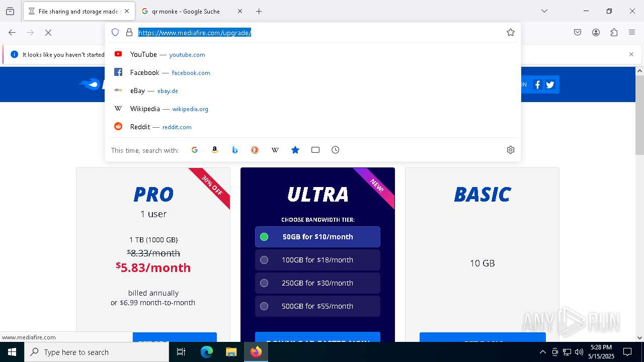This screenshot has width=644, height=362.
Task: View site padlock security info
Action: pyautogui.click(x=129, y=32)
